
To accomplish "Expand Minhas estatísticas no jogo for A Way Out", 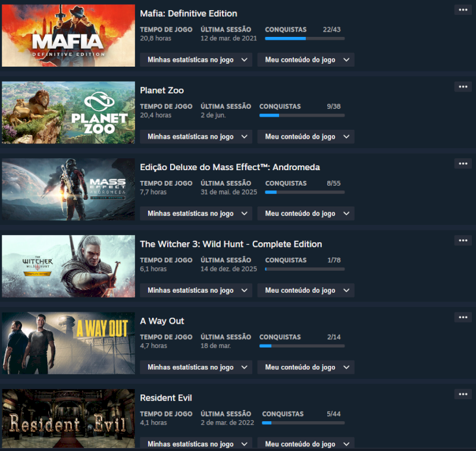I will tap(196, 367).
